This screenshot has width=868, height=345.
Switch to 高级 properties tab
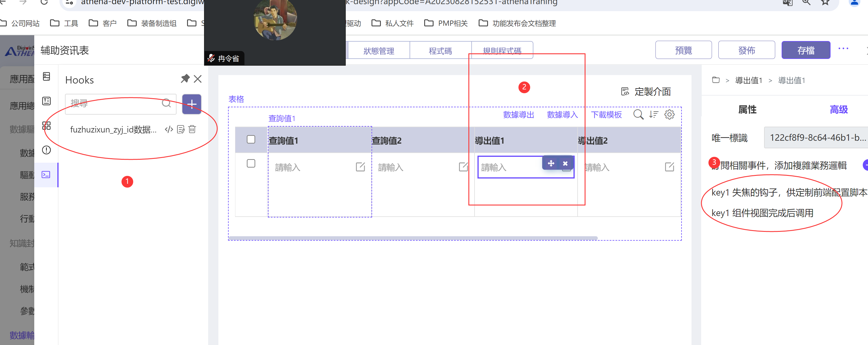click(x=838, y=110)
